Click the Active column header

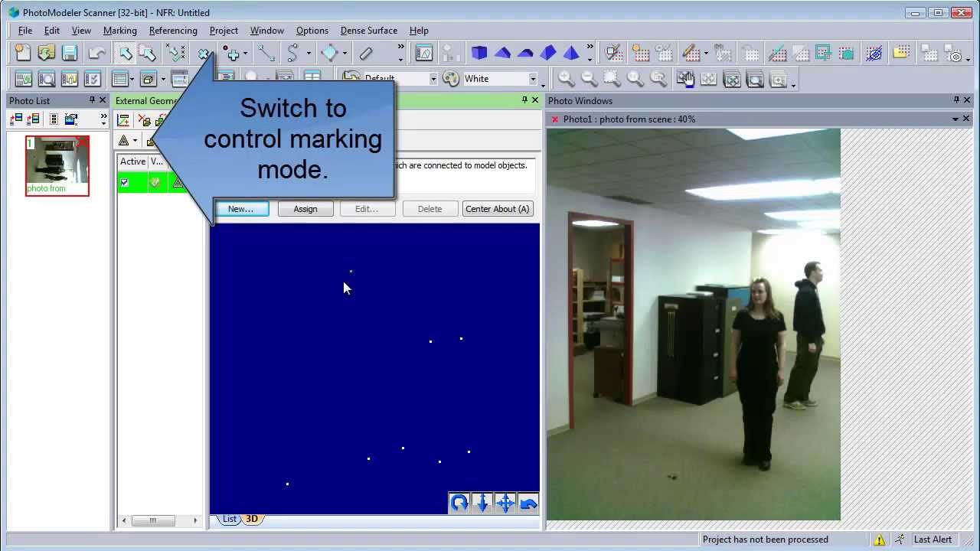[132, 161]
